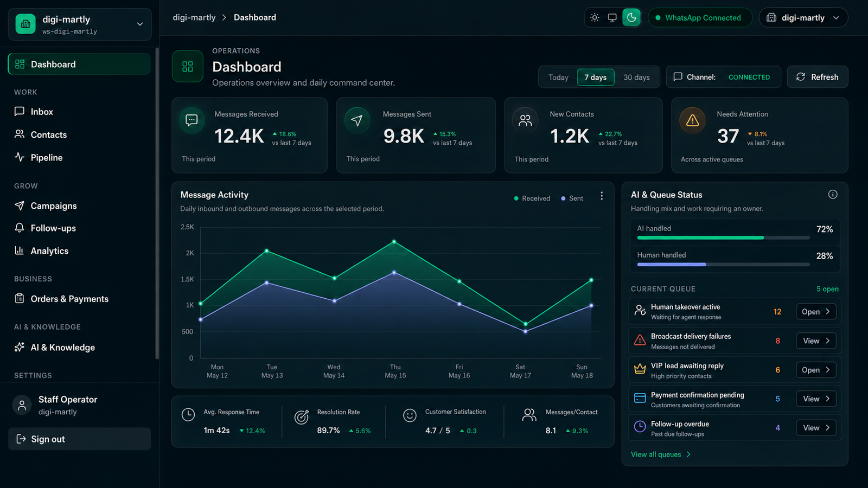This screenshot has width=868, height=488.
Task: Select the Today time range
Action: pyautogui.click(x=558, y=77)
